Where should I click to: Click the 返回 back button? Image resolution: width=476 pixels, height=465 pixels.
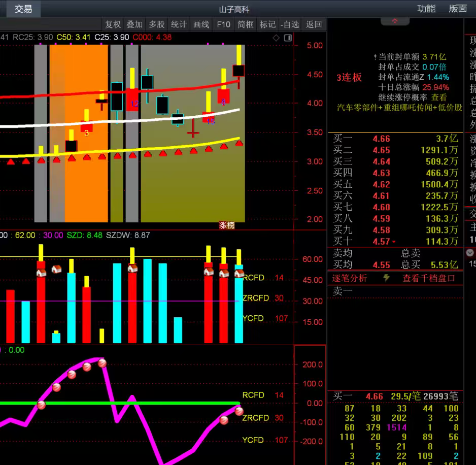(314, 24)
